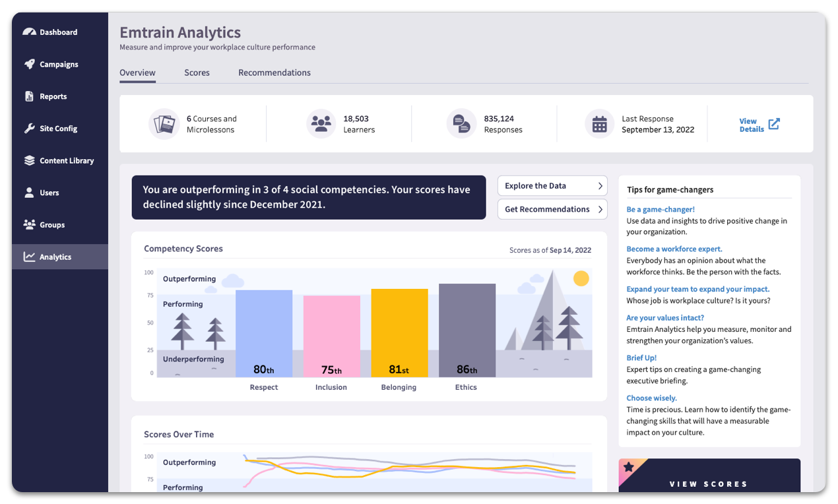Click the 'Scores Over Time' heading
This screenshot has width=838, height=504.
click(x=179, y=434)
